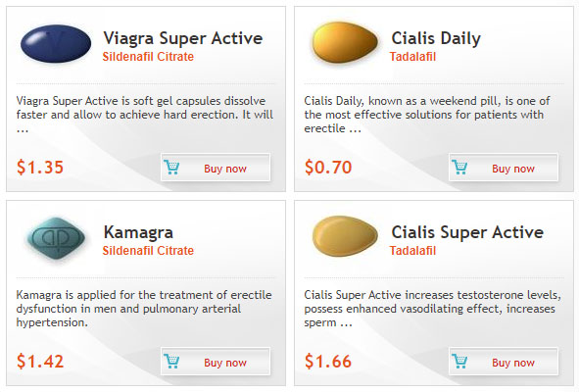The image size is (579, 392).
Task: Click the cart icon for Cialis Daily
Action: [x=459, y=167]
